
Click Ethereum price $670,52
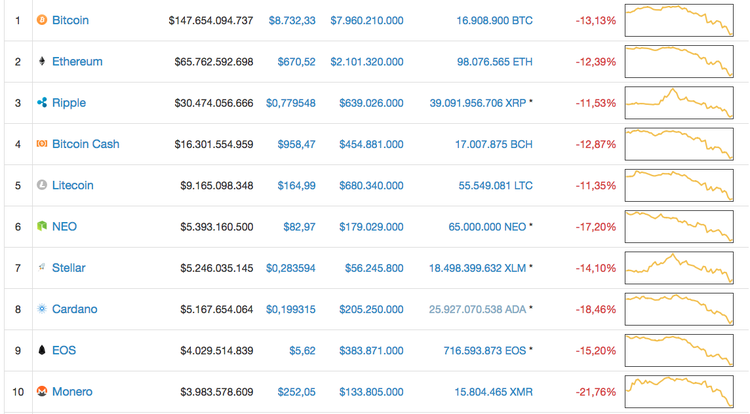[x=297, y=62]
